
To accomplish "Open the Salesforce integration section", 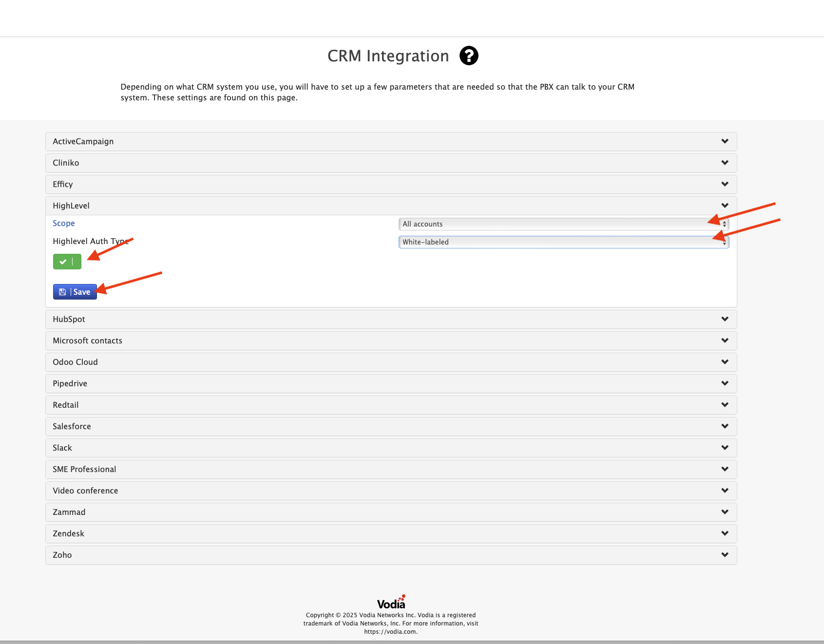I will coord(72,426).
